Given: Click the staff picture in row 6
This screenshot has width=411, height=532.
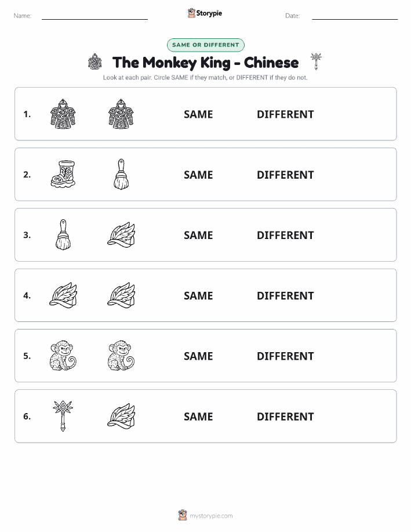Looking at the screenshot, I should [x=63, y=416].
